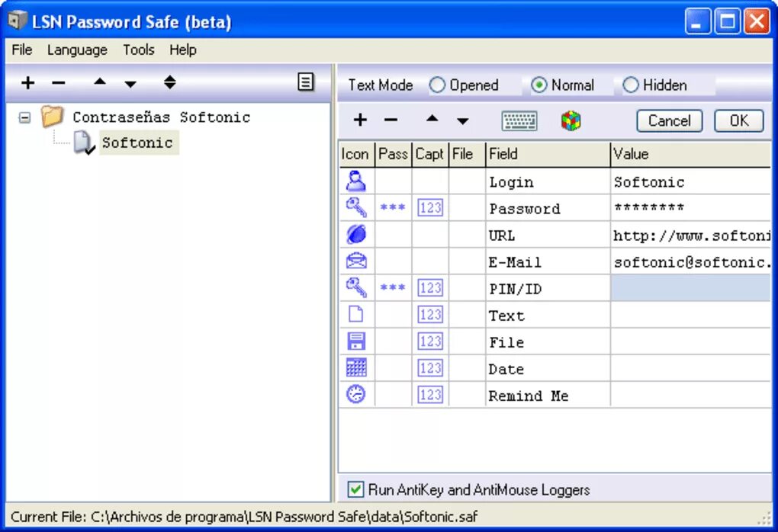Select the Softonic entry in tree
This screenshot has height=532, width=778.
point(138,143)
